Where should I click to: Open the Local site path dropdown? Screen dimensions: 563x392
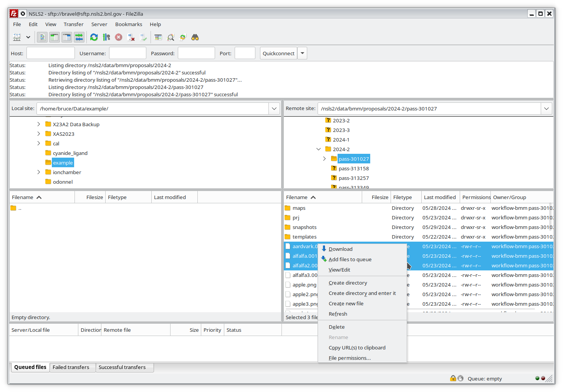click(x=274, y=109)
